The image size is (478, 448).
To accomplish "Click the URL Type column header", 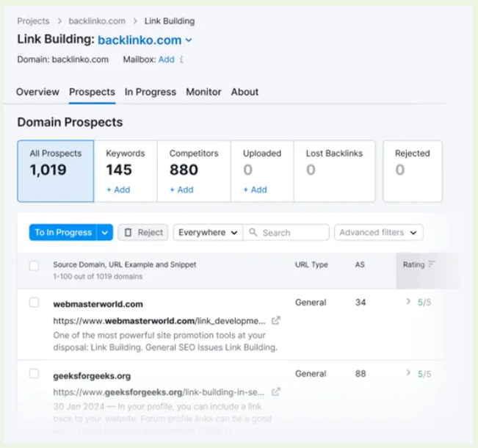I will (x=311, y=264).
